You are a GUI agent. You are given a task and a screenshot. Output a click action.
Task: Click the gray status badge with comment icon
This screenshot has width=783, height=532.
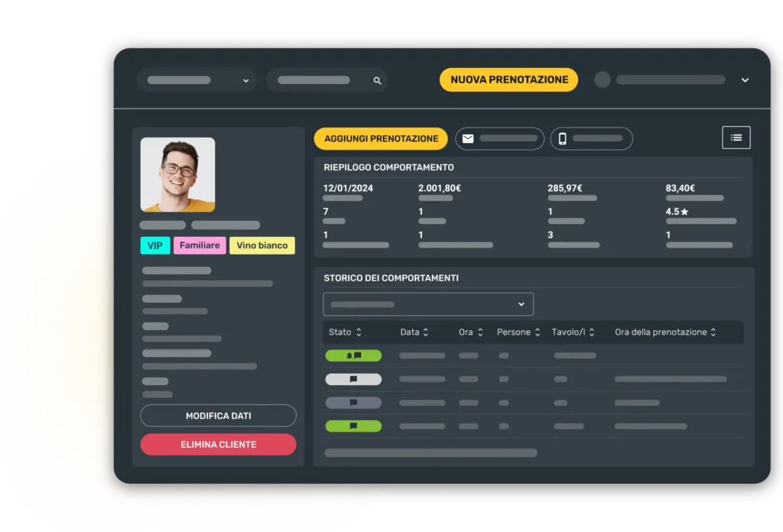(353, 403)
